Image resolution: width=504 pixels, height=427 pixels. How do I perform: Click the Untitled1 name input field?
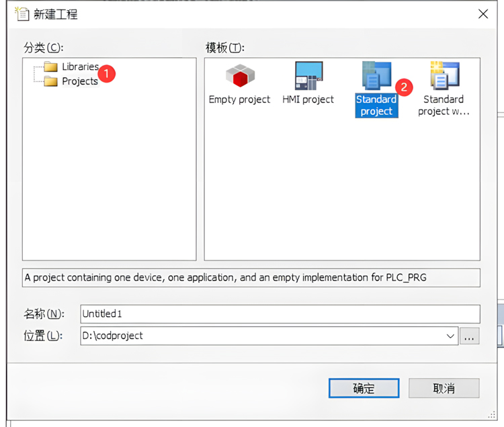point(280,314)
